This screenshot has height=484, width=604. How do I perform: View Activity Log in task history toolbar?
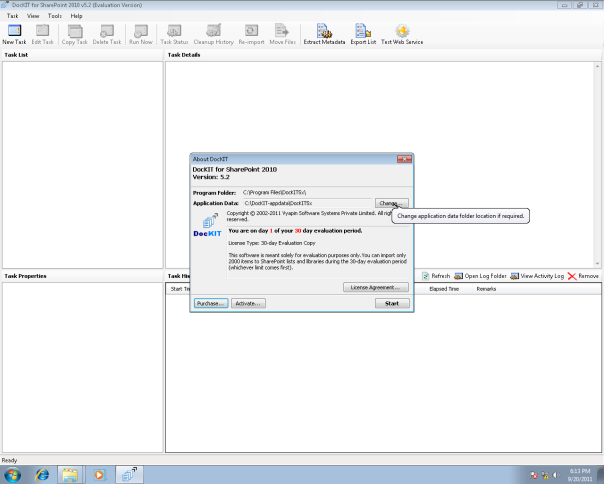537,276
